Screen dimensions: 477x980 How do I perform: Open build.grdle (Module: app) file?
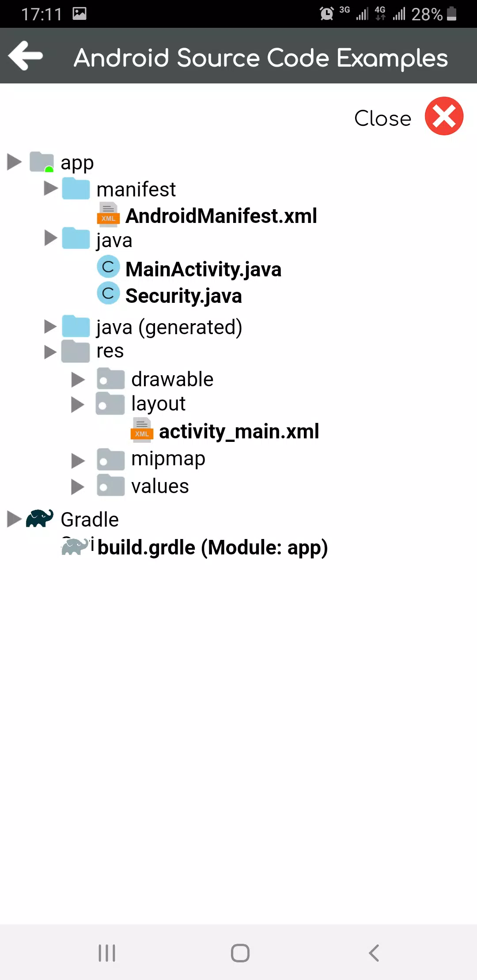tap(212, 547)
